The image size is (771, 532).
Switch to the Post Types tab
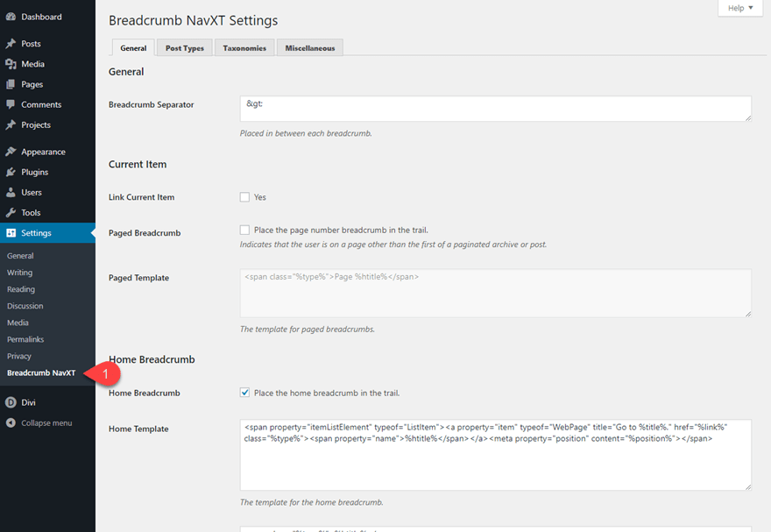pos(185,48)
